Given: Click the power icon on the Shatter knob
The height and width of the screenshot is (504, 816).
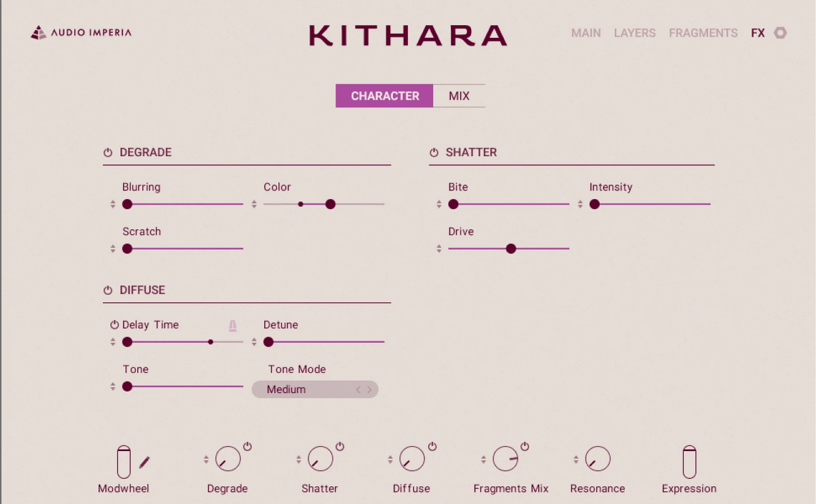Looking at the screenshot, I should 341,446.
